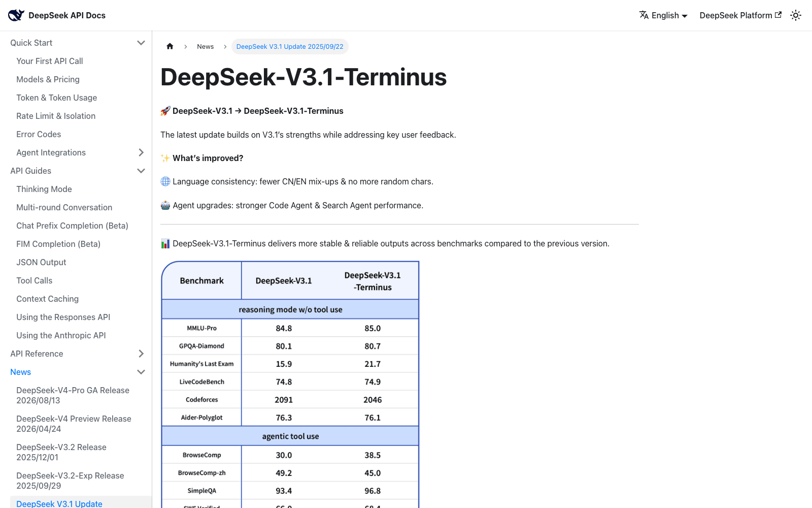Open Error Codes page

(39, 134)
